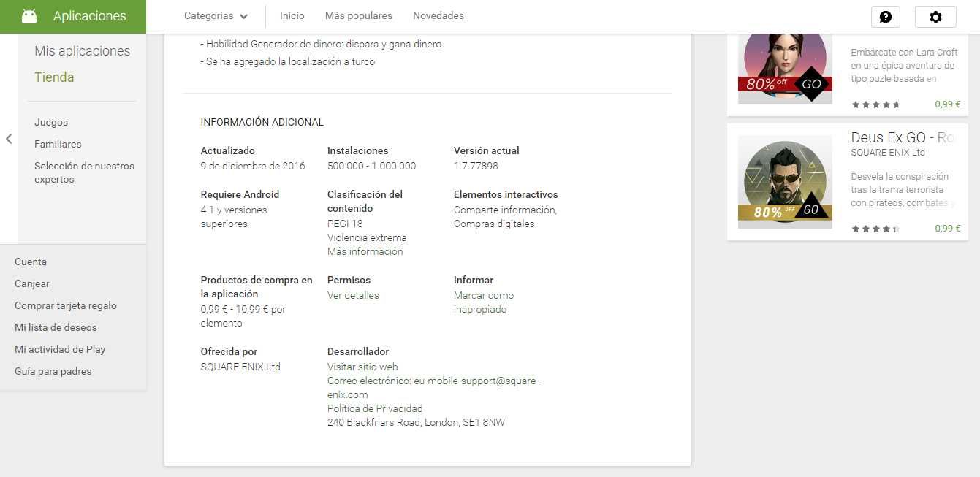
Task: Select Mis aplicaciones in sidebar
Action: (82, 51)
